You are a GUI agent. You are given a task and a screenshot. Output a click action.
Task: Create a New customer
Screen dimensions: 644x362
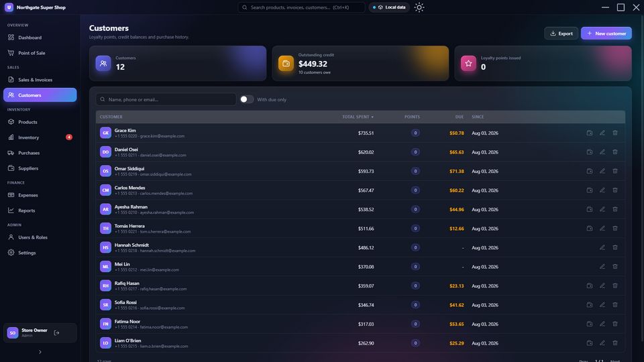606,34
